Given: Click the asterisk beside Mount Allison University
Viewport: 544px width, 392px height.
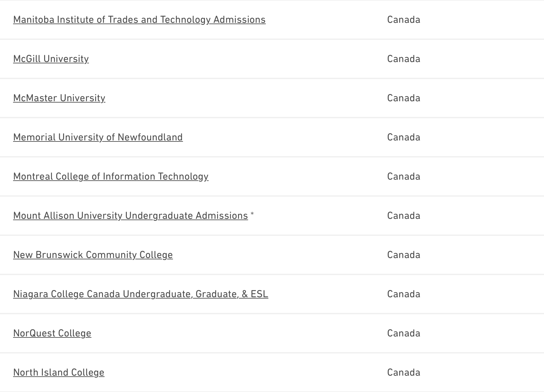Looking at the screenshot, I should [x=252, y=214].
